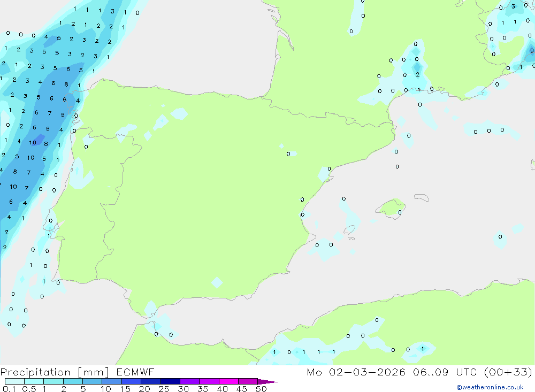Click the 0.1–0.5 mm palest cyan legend swatch
The height and width of the screenshot is (392, 535).
(14, 381)
